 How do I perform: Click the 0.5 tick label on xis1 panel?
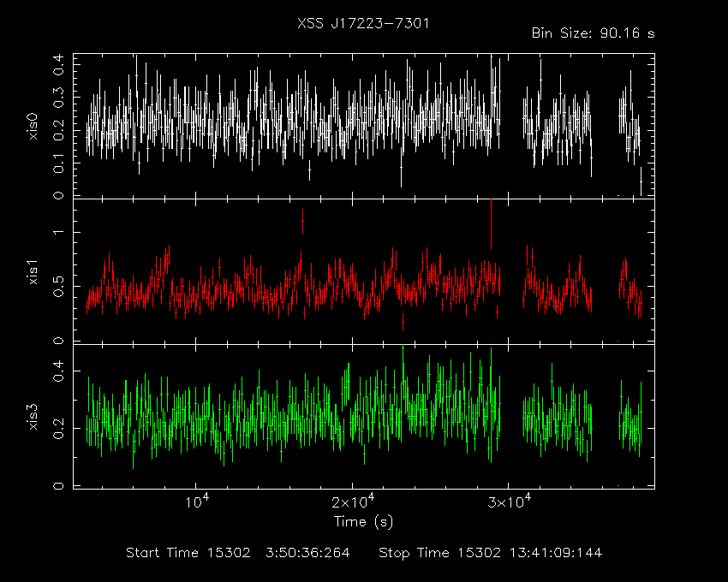[58, 287]
